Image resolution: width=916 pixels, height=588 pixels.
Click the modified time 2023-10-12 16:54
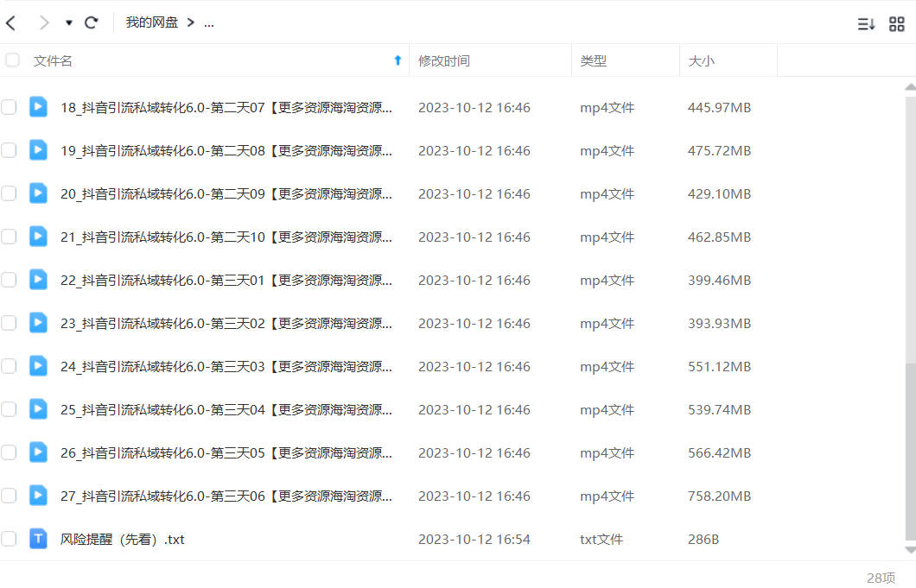474,540
